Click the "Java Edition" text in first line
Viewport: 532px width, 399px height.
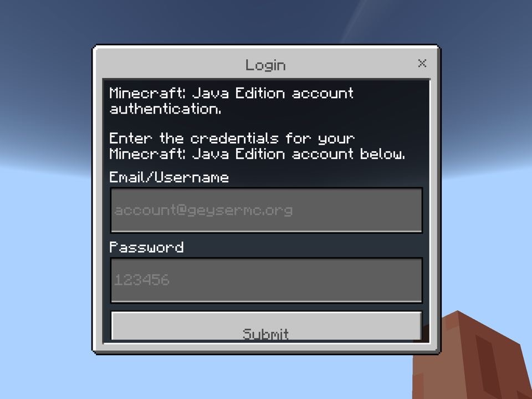coord(238,93)
